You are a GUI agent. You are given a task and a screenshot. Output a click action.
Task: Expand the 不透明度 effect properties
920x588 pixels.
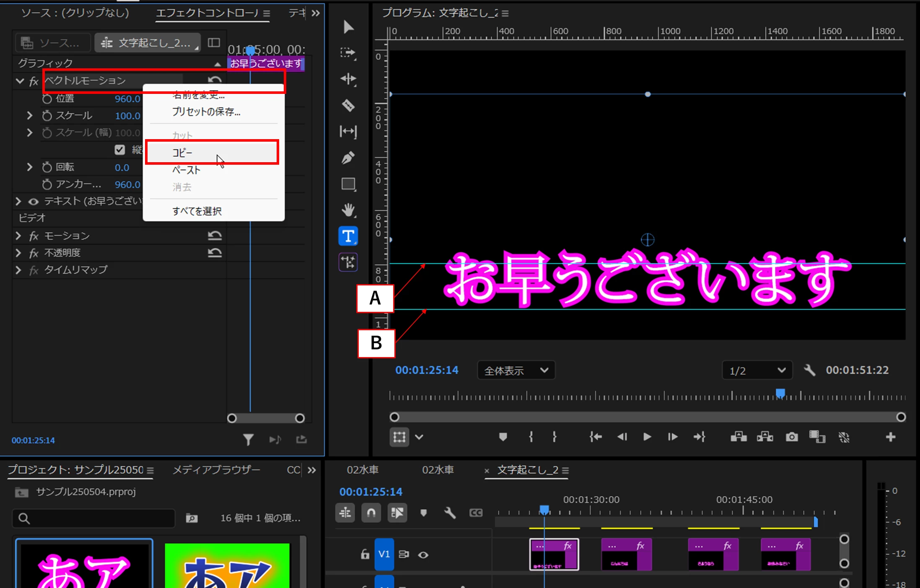pos(18,253)
